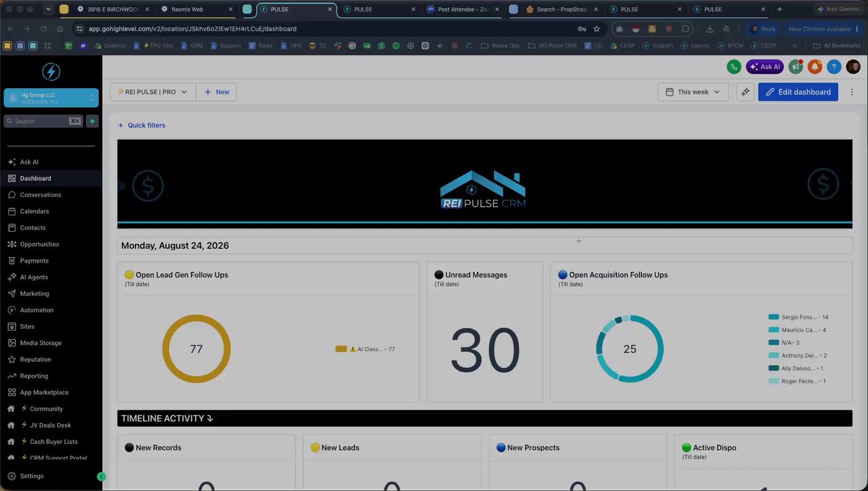
Task: Go to Opportunities in the sidebar
Action: pyautogui.click(x=40, y=244)
